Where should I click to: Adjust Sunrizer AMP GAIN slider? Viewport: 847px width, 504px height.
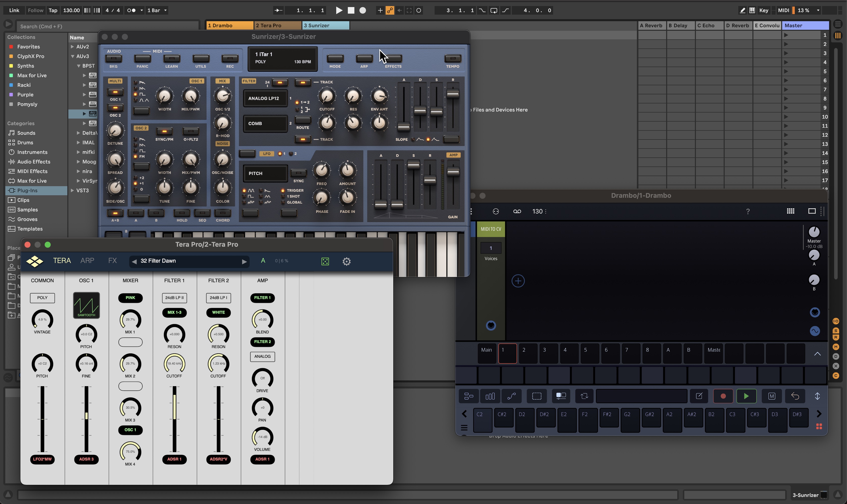[x=453, y=172]
